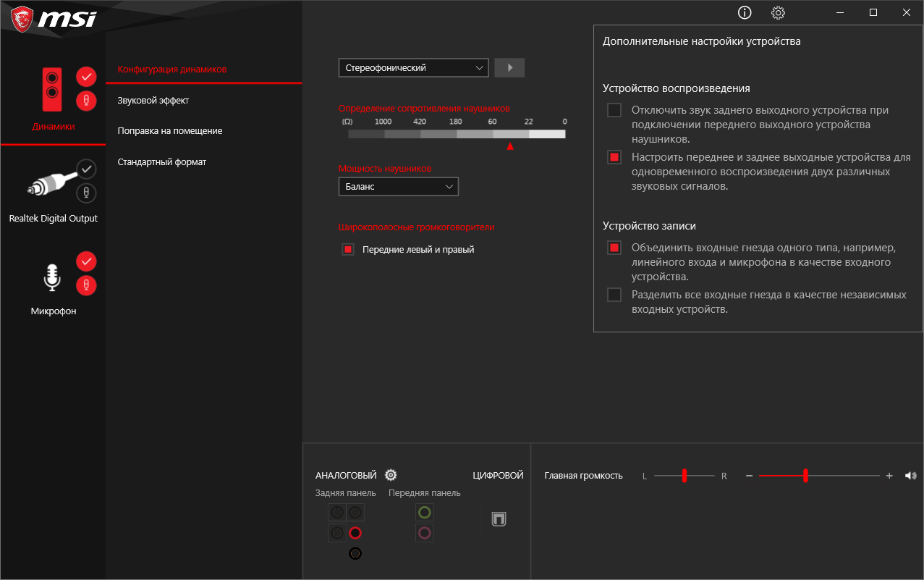Click the checkmark badge beside Realtek Digital Output
Screen dimensions: 924x580
point(86,169)
